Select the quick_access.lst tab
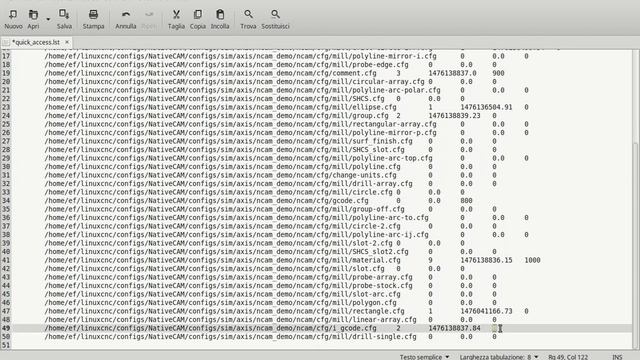Screen dimensions: 640x360 click(36, 42)
